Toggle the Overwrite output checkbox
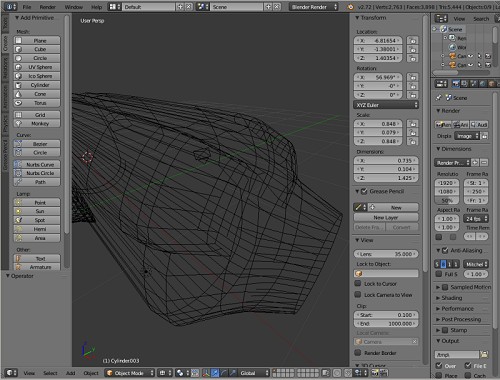 (x=439, y=366)
